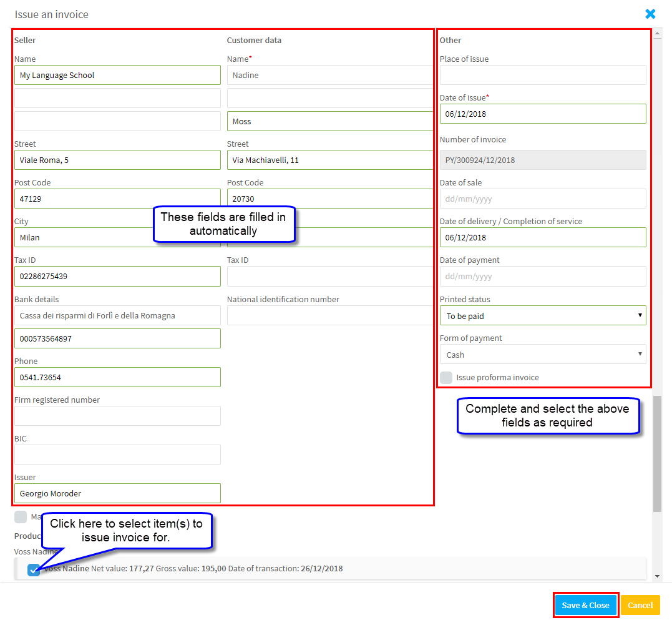Expand the Form of payment dropdown
Image resolution: width=672 pixels, height=625 pixels.
pyautogui.click(x=542, y=355)
